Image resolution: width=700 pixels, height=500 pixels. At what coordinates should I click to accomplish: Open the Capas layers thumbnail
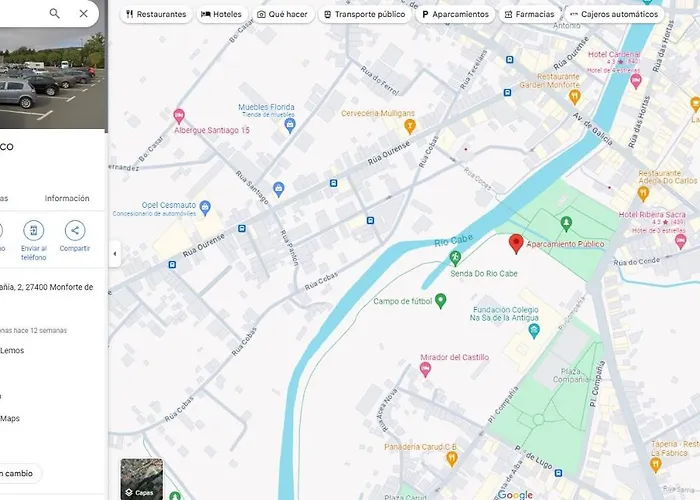[x=141, y=479]
